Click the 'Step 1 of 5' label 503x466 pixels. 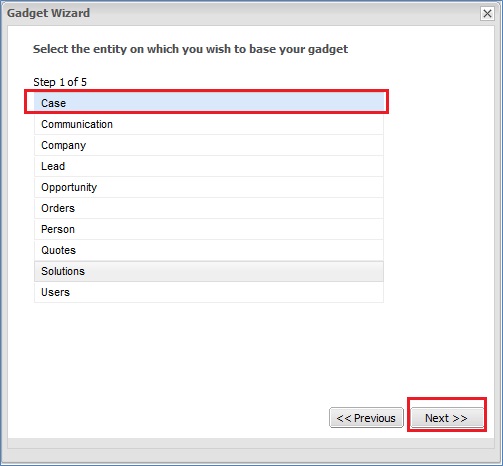(60, 82)
